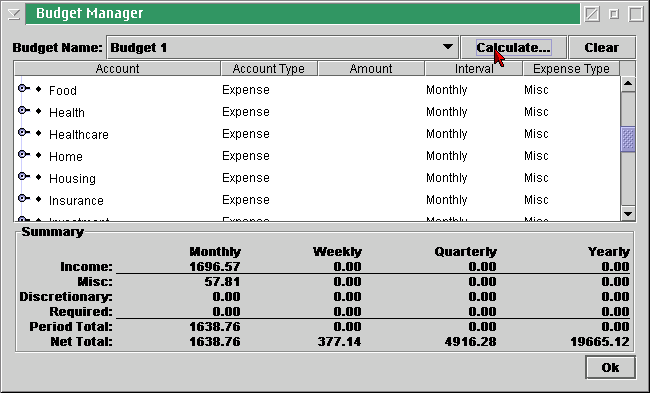
Task: Expand the Housing account node
Action: coord(24,176)
